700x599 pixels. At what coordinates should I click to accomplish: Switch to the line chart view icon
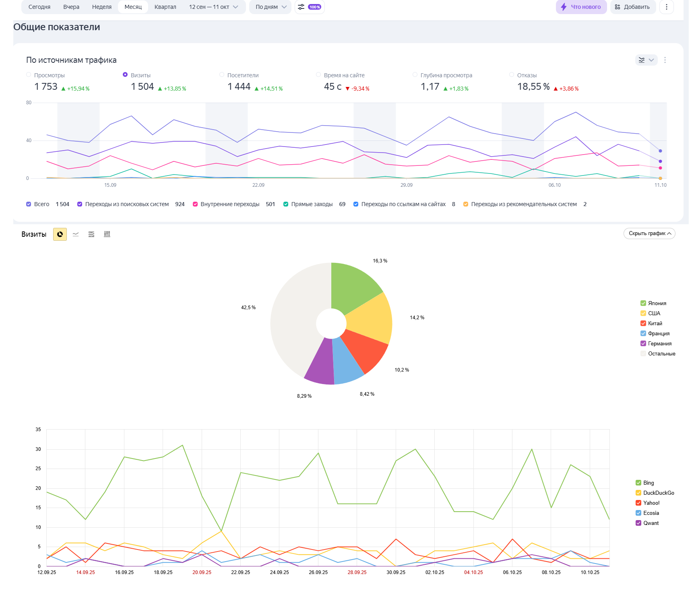point(76,234)
